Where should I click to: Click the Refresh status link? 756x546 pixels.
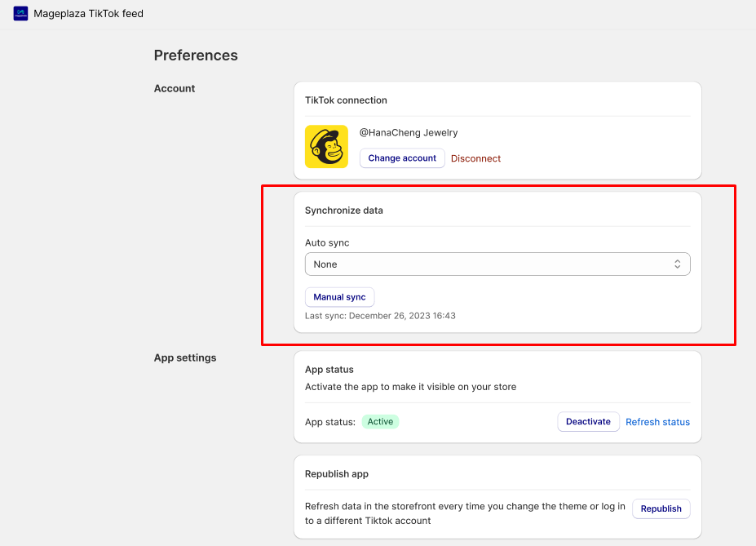(657, 422)
